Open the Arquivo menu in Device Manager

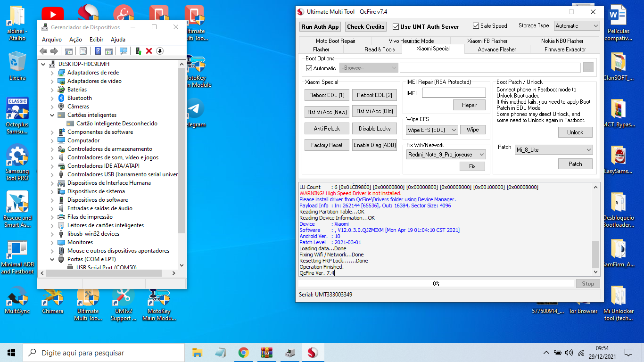52,40
